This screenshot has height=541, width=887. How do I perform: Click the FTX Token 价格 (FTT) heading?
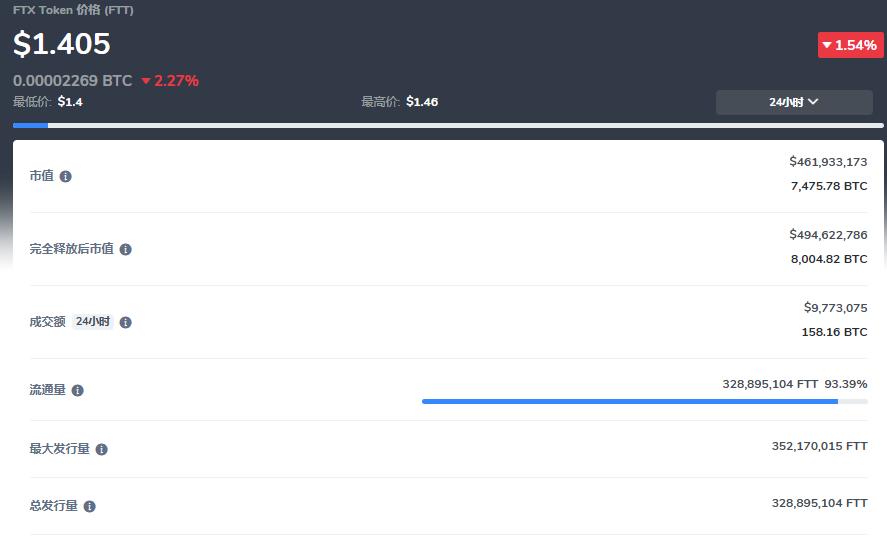(73, 10)
